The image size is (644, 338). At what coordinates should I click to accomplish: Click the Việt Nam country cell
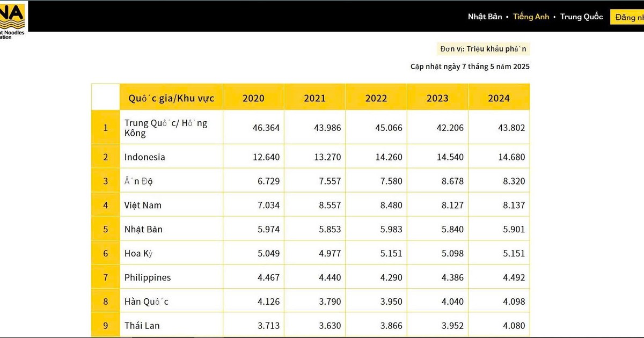[x=143, y=205]
